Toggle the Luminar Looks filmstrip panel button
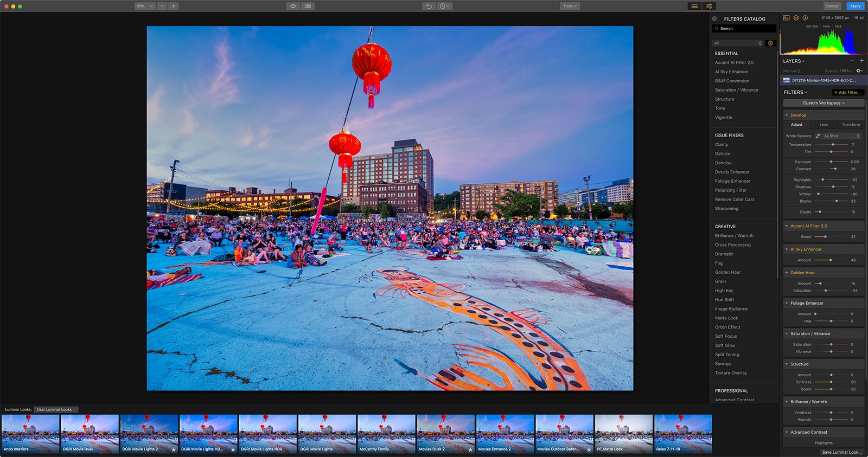 pyautogui.click(x=694, y=6)
